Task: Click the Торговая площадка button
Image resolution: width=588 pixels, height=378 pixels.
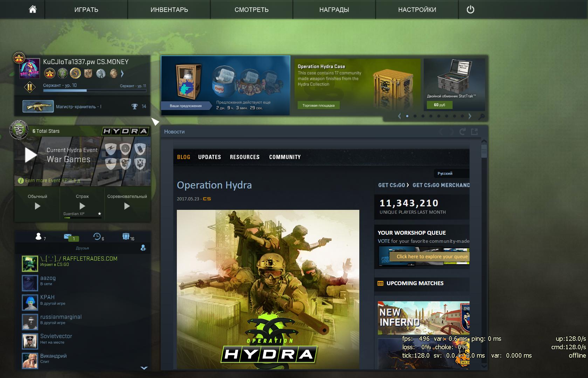Action: click(x=318, y=105)
